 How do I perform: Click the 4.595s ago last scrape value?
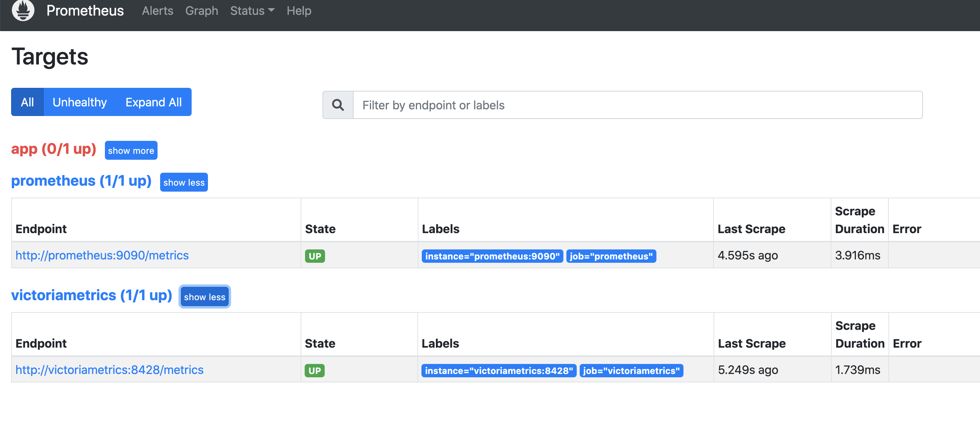point(748,255)
